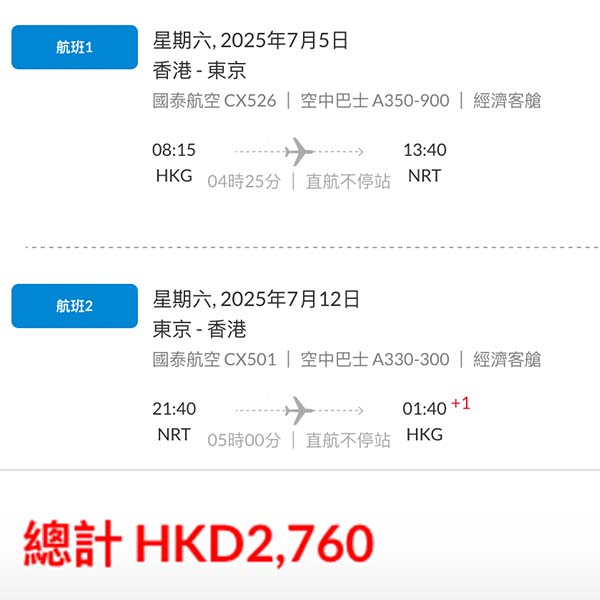This screenshot has height=600, width=600.
Task: Click the 經濟客艙 label of flight 2
Action: click(x=507, y=360)
